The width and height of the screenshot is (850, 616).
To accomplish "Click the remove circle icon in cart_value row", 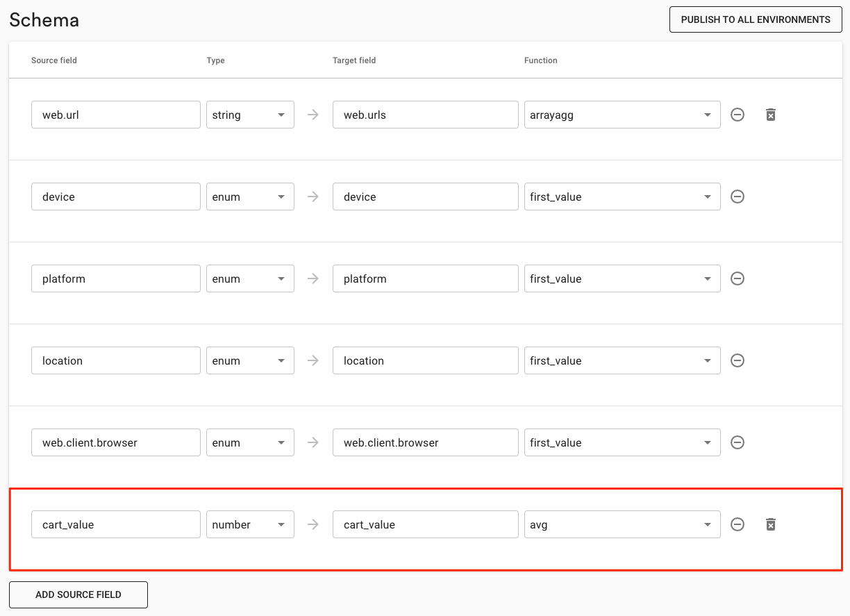I will [737, 524].
